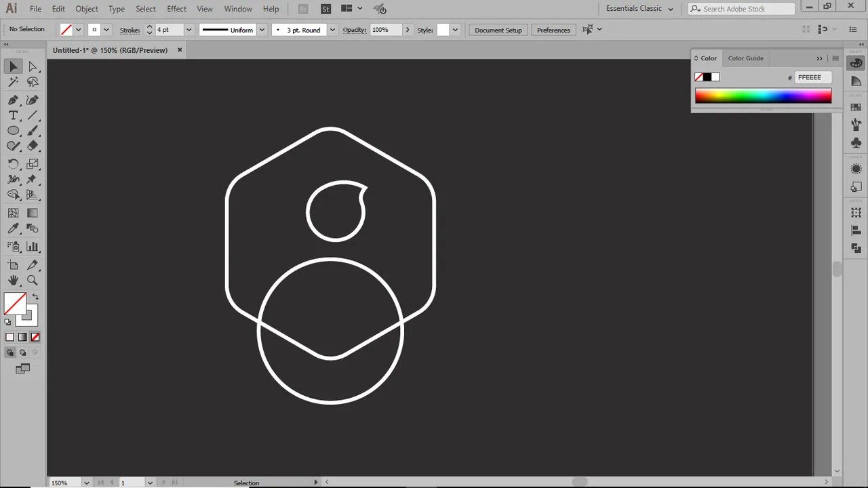
Task: Activate the Hand tool
Action: [x=14, y=280]
